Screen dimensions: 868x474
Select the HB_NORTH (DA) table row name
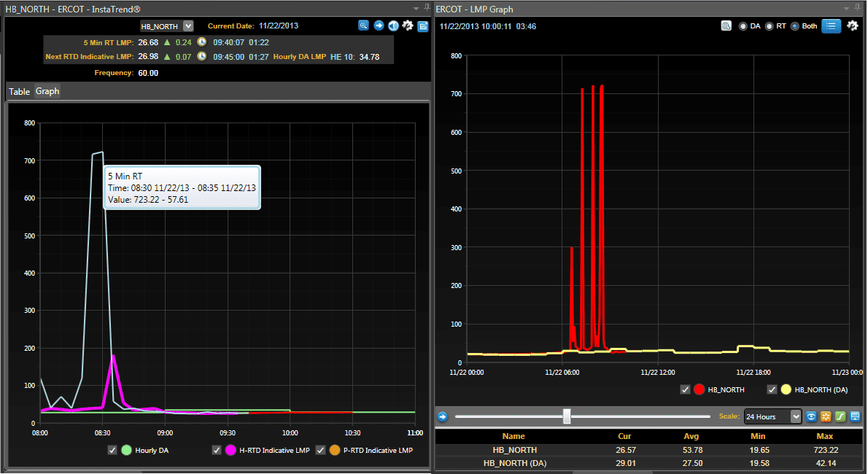click(x=515, y=464)
